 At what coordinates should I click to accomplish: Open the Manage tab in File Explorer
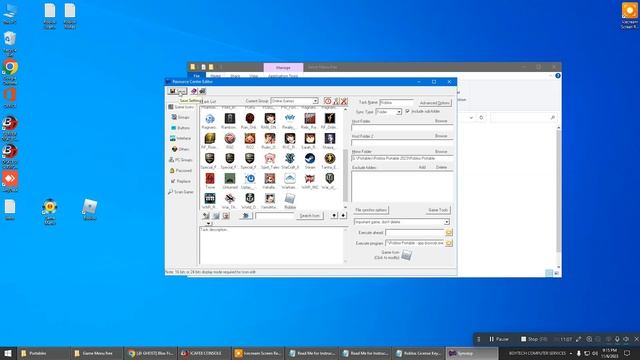coord(283,67)
